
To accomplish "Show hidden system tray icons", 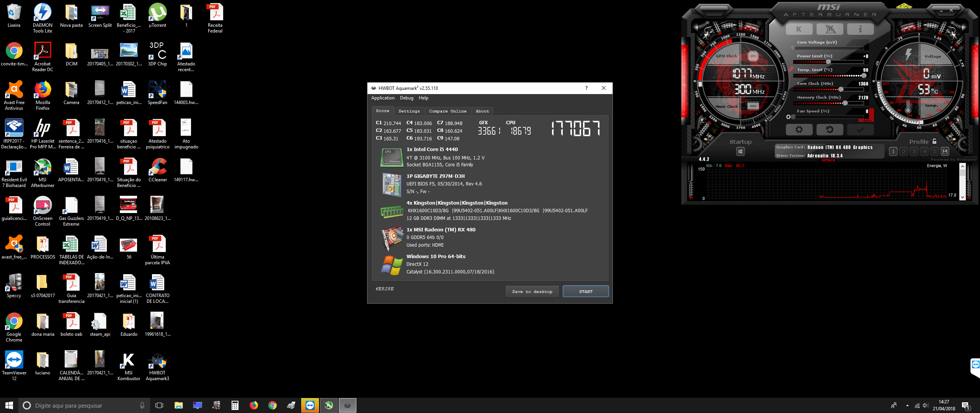I will (x=907, y=405).
